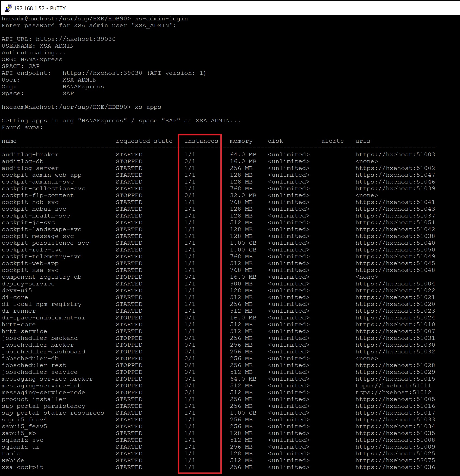Screen dimensions: 460x476
Task: Click the "xs apps" command text
Action: (148, 107)
